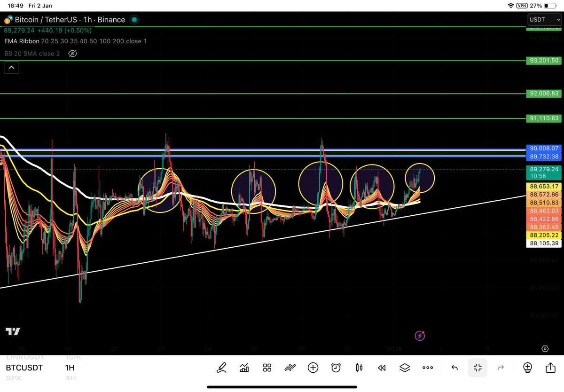Open the alert clock icon

(x=336, y=368)
